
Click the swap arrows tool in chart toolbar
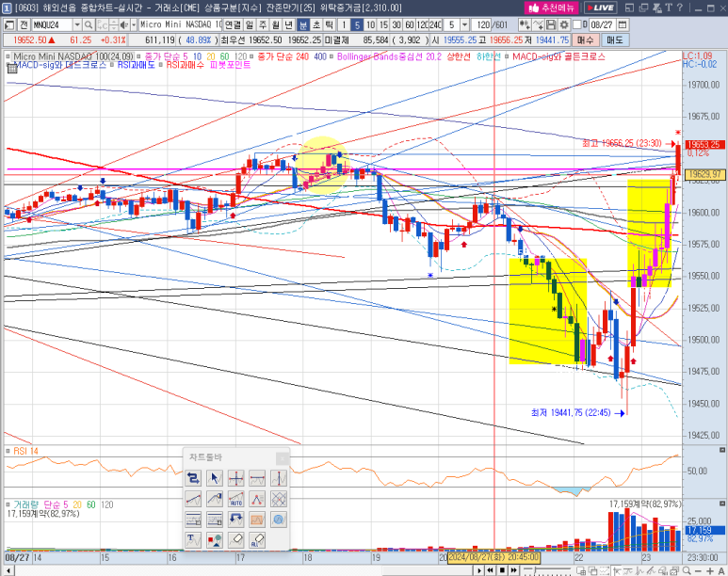193,477
